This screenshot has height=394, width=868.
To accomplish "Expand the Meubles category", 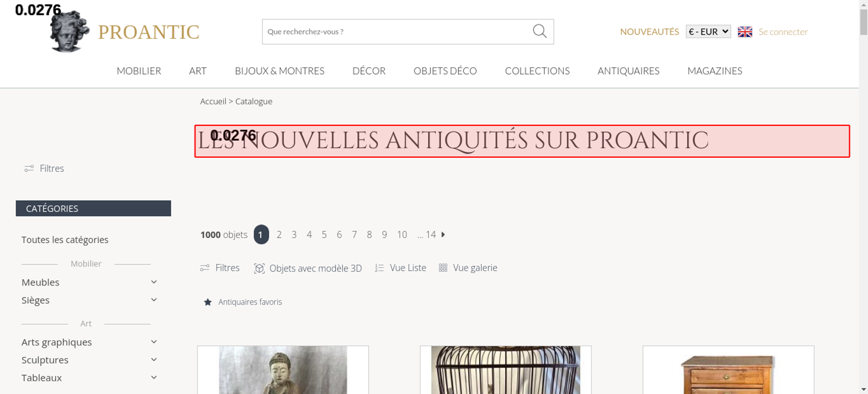I will point(154,282).
